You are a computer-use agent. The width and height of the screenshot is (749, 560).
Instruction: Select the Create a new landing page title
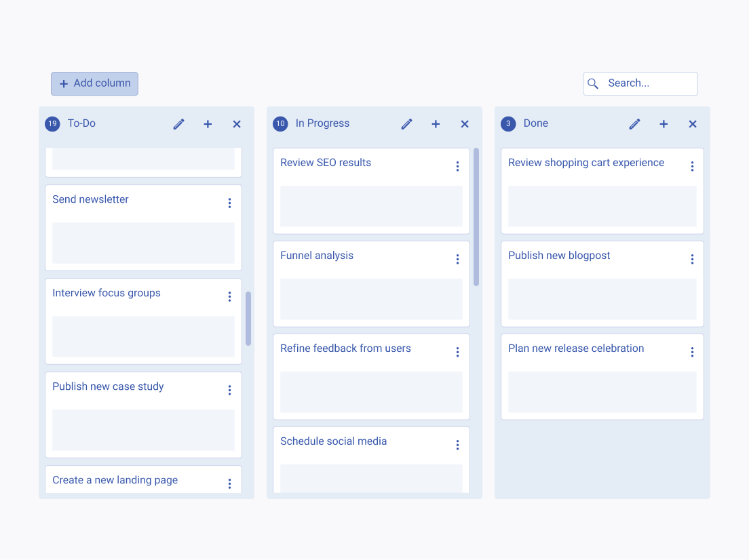115,480
